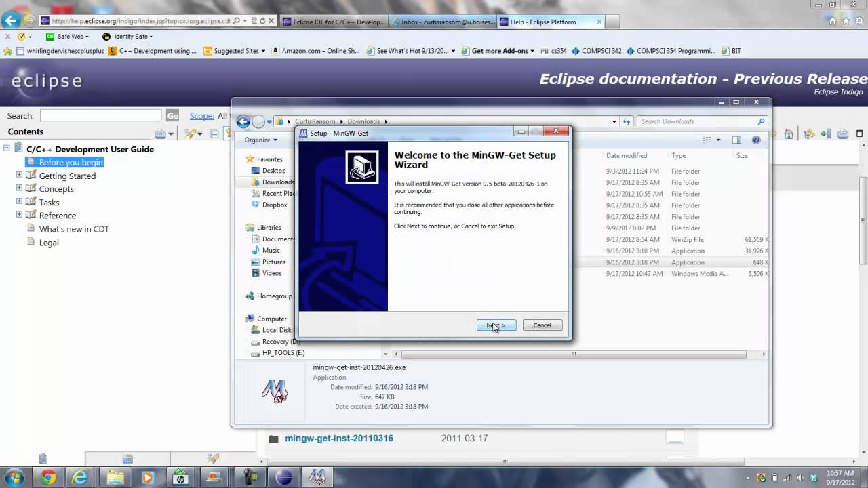
Task: Click the Explorer window back arrow
Action: pos(243,122)
